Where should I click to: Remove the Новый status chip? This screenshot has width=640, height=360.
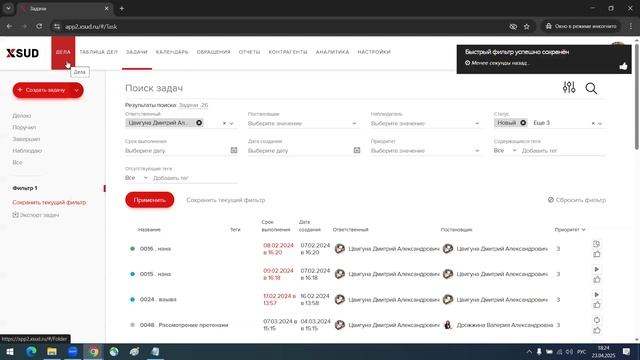(523, 123)
